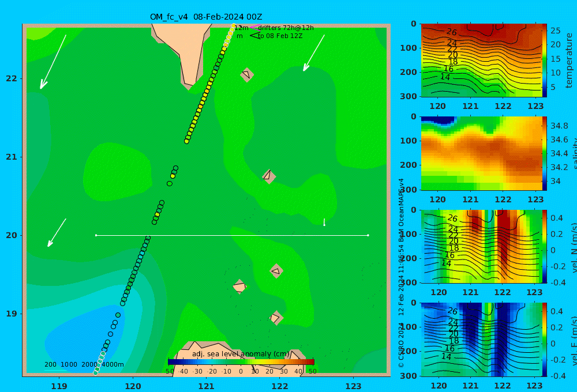Click the 'adj. sea level anomaly (cm)' label
577x392 pixels.
click(x=241, y=354)
